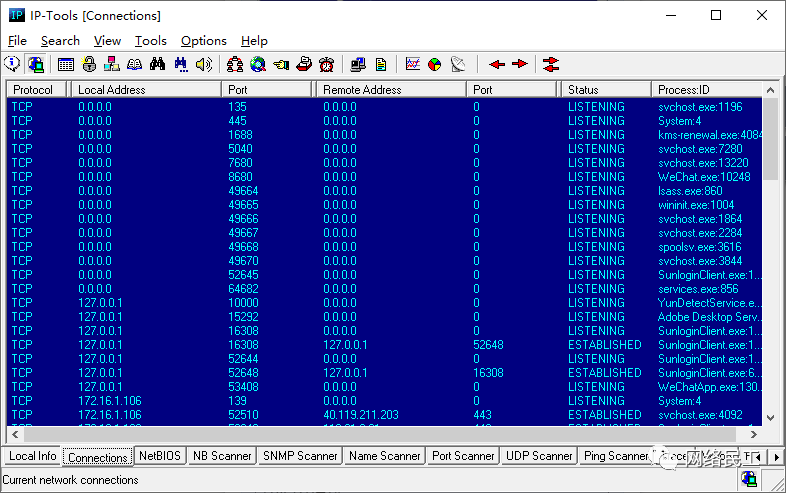Click the vertical scrollbar down arrow
Screen dimensions: 786x493
[771, 418]
